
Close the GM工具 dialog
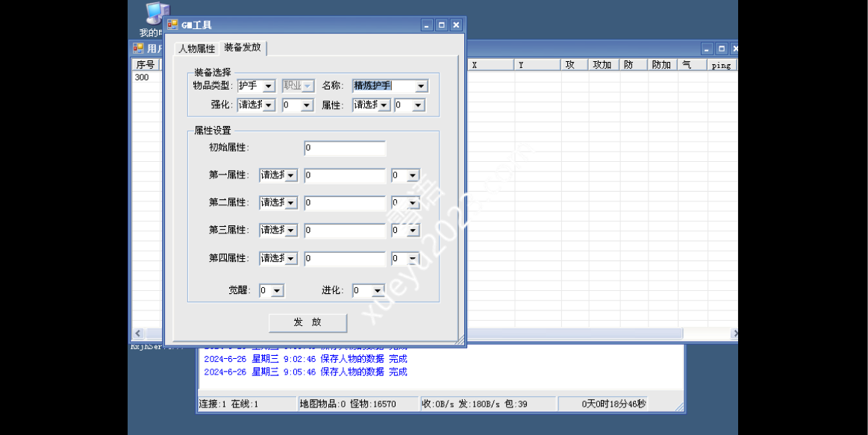click(x=455, y=25)
